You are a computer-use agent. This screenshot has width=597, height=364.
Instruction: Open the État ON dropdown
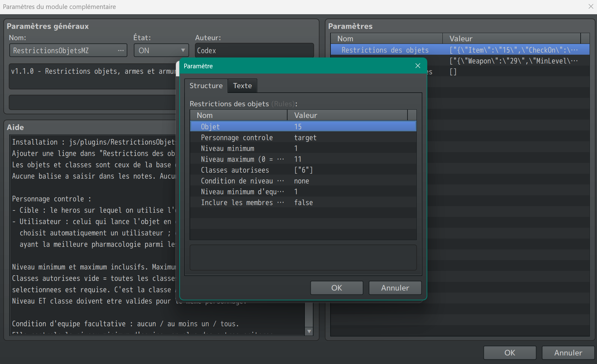point(161,50)
